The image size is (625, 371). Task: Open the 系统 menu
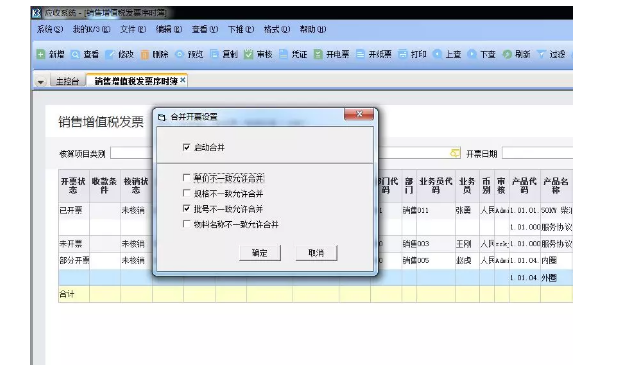50,29
